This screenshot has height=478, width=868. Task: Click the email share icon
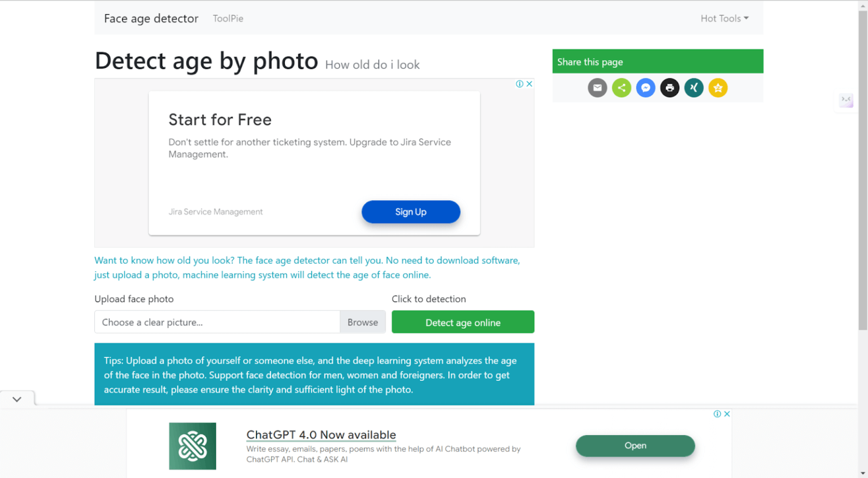coord(597,88)
